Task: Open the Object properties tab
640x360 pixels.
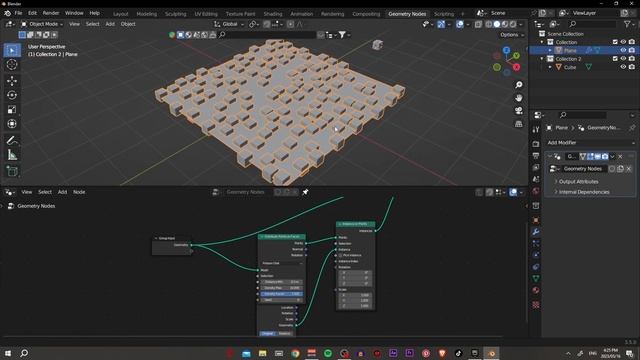Action: [536, 220]
